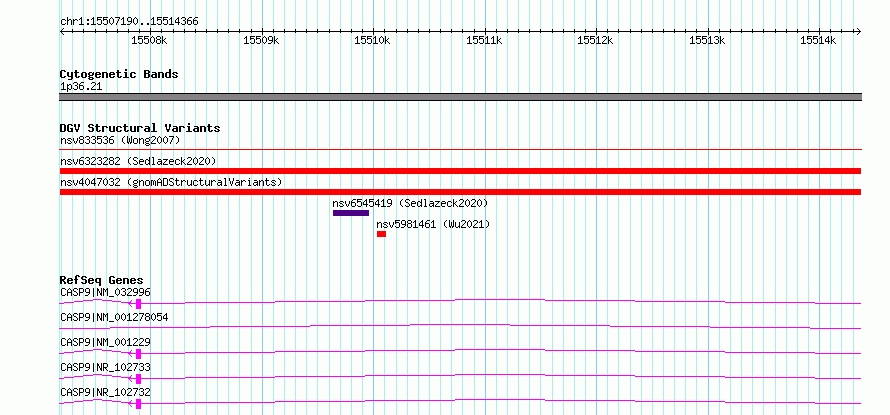This screenshot has width=890, height=415.
Task: Click the 1p36.21 band label
Action: (x=81, y=87)
